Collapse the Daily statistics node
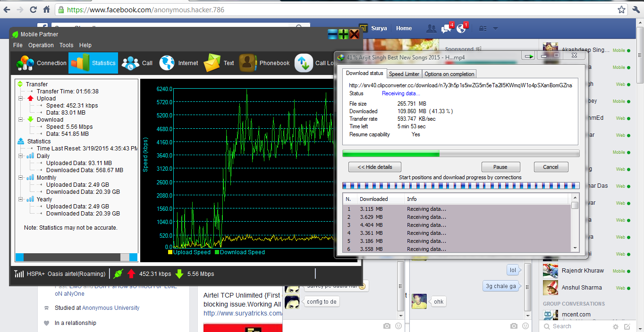Viewport: 644px width, 332px height. [x=20, y=156]
